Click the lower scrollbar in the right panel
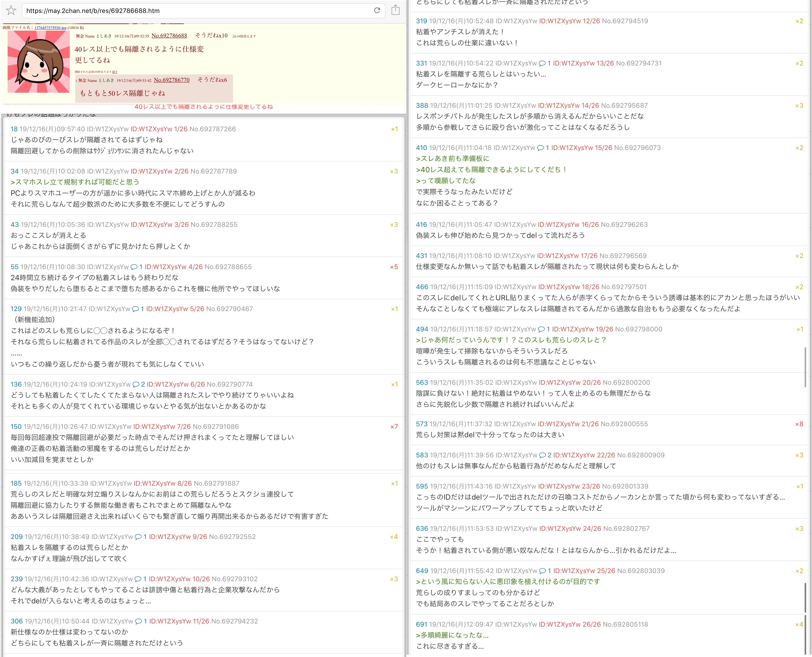Screen dimensions: 812x657 tap(805, 619)
